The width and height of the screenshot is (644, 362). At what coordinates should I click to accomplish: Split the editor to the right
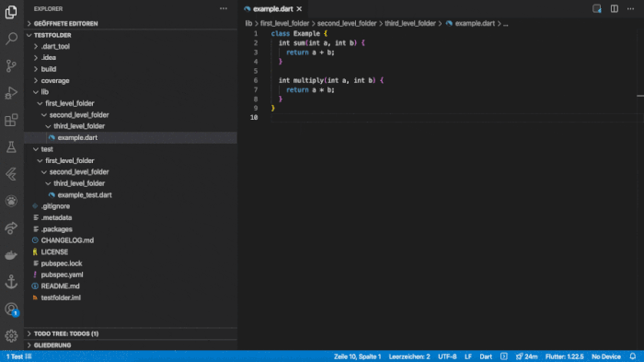coord(615,8)
